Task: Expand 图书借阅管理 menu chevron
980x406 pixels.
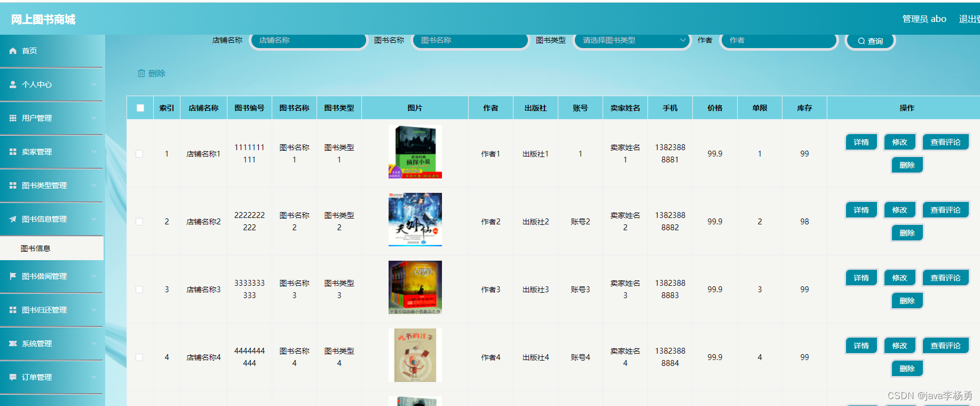Action: 94,276
